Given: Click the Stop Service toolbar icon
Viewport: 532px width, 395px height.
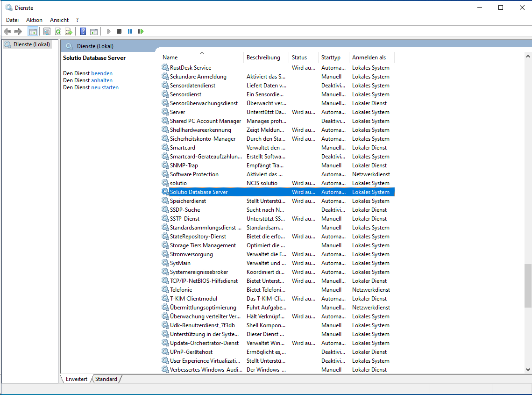Looking at the screenshot, I should (119, 31).
